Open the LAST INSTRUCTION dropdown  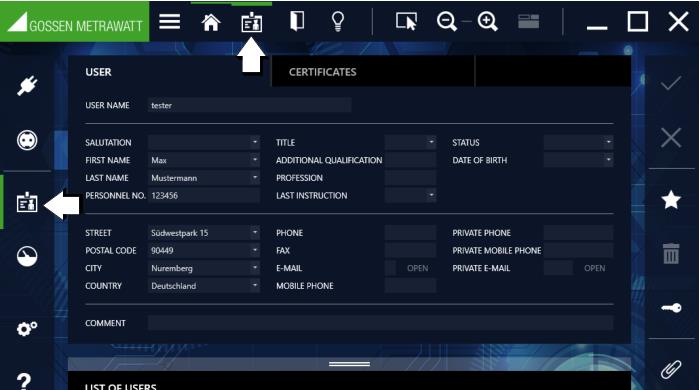pyautogui.click(x=431, y=195)
